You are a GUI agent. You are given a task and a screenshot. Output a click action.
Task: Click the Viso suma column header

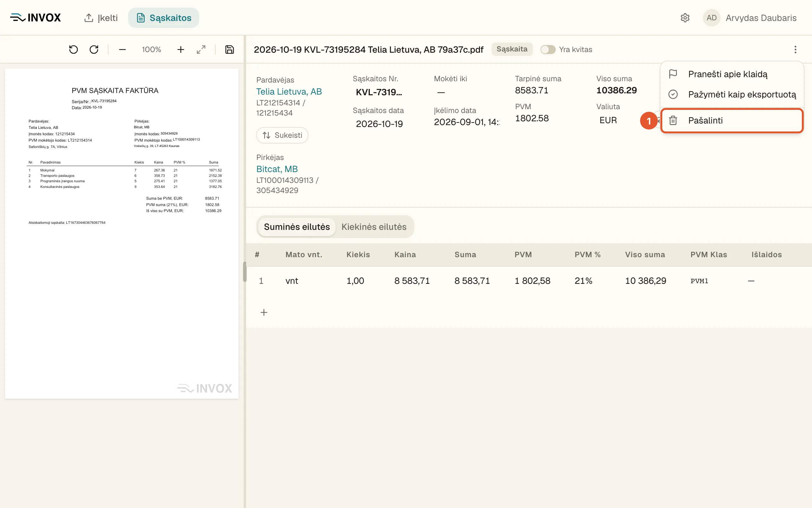tap(645, 255)
